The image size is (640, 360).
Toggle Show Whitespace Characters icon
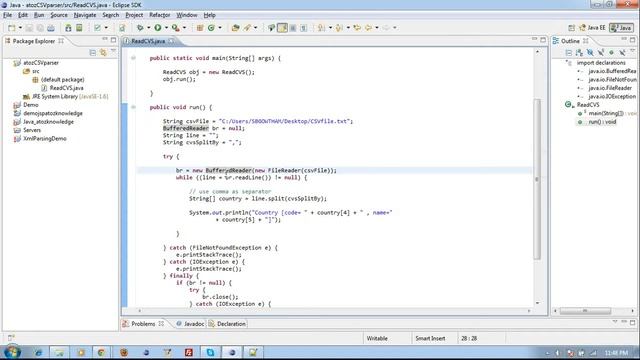(x=303, y=28)
